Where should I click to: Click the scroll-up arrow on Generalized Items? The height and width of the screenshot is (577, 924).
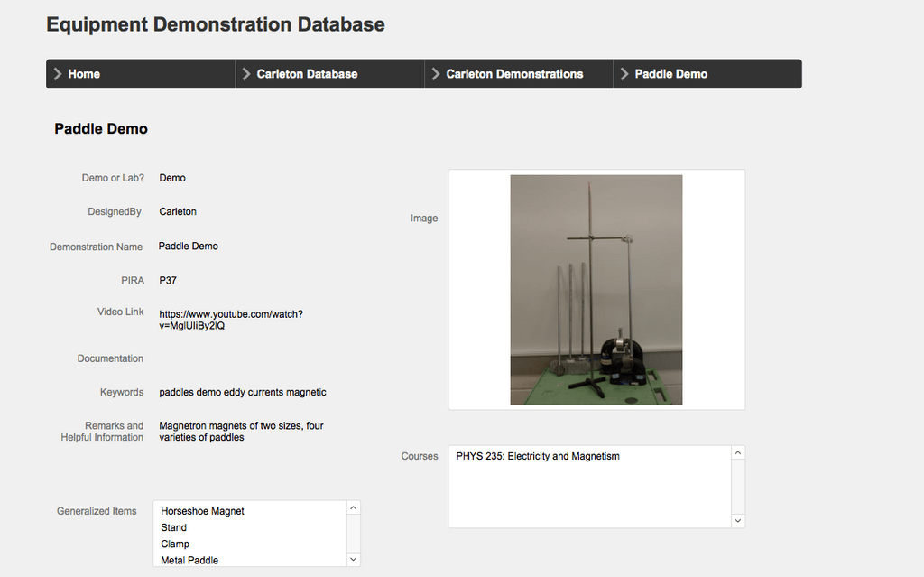coord(353,507)
